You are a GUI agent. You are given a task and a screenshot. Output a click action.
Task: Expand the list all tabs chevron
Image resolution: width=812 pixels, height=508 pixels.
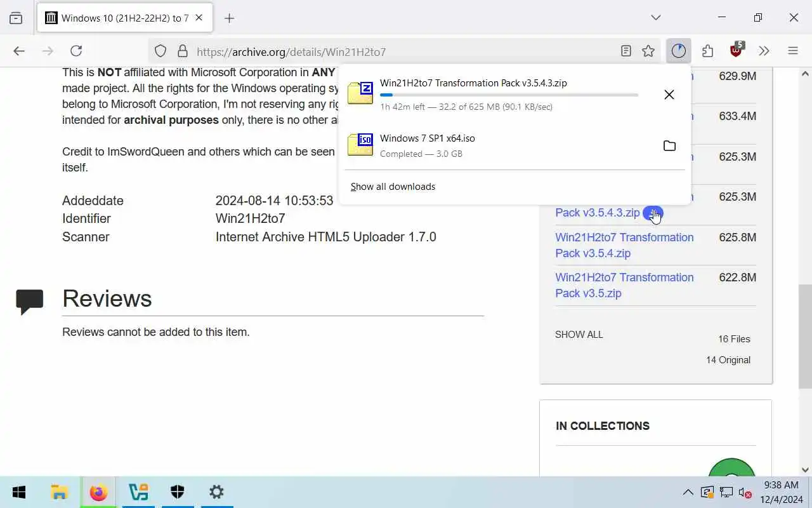pyautogui.click(x=656, y=18)
